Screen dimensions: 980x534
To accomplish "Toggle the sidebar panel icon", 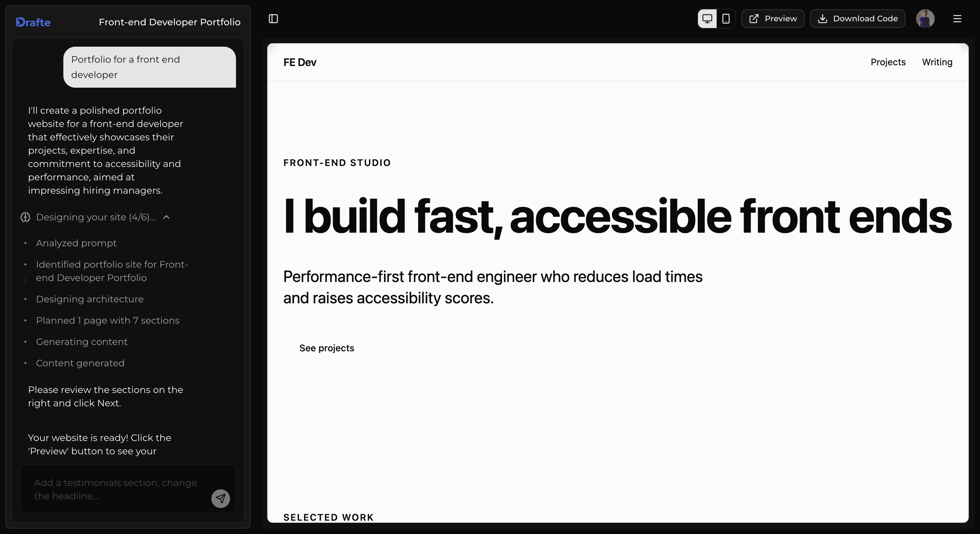I will (273, 19).
